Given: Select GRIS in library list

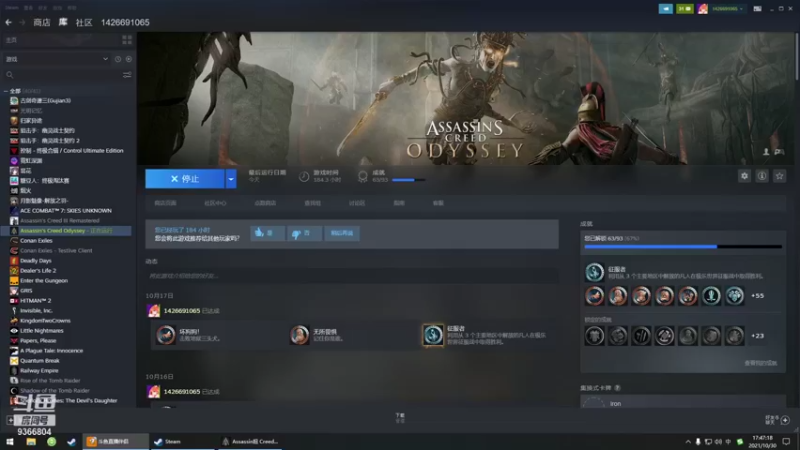Looking at the screenshot, I should [x=26, y=291].
